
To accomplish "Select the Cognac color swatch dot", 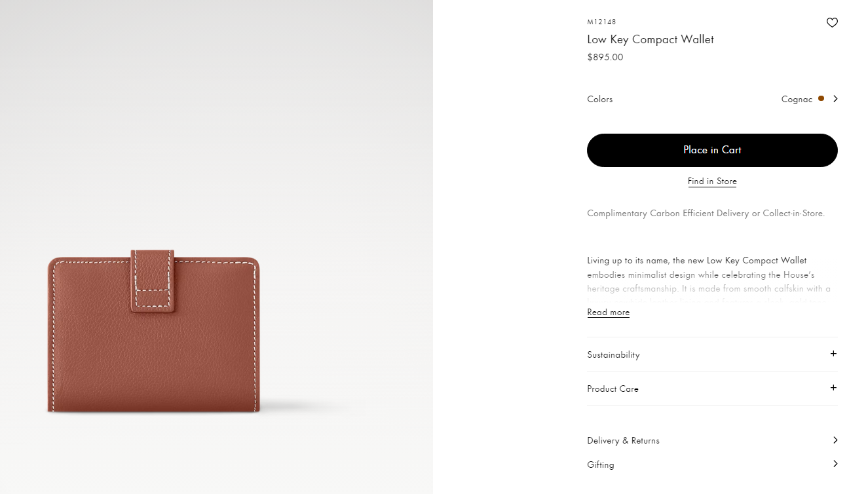I will coord(821,98).
